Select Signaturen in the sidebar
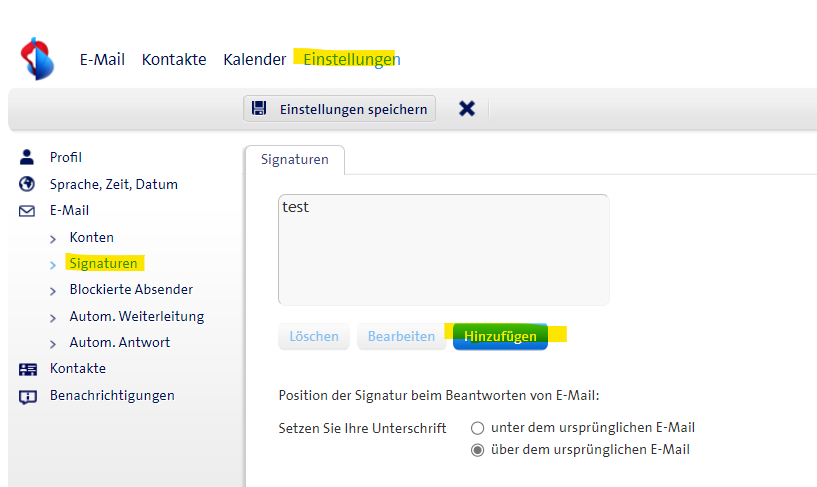Screen dimensions: 817x487 point(103,264)
